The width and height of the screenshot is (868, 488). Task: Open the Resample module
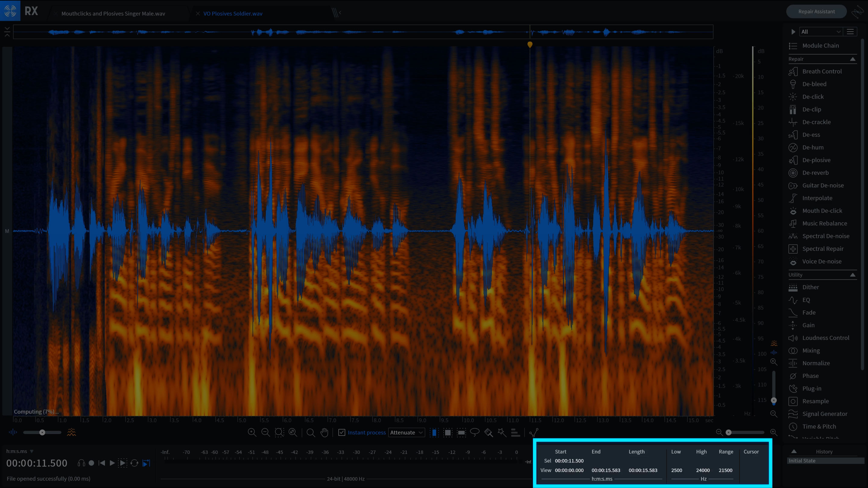coord(809,401)
